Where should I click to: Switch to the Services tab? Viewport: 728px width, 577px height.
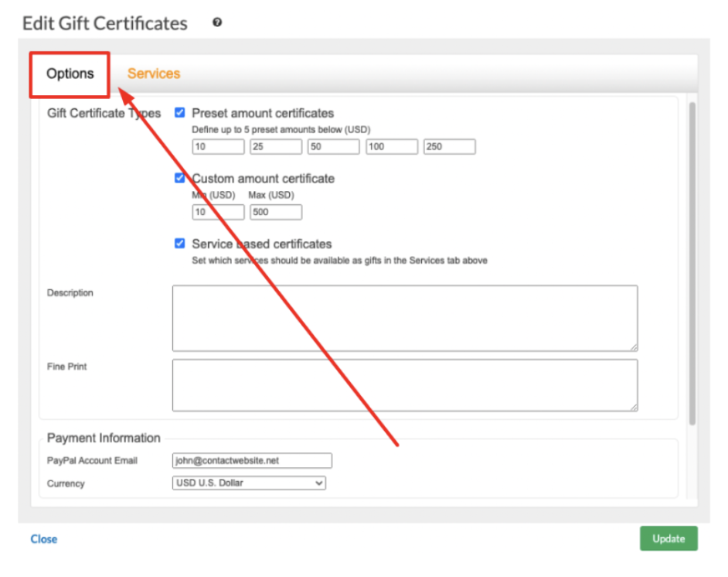[x=154, y=74]
